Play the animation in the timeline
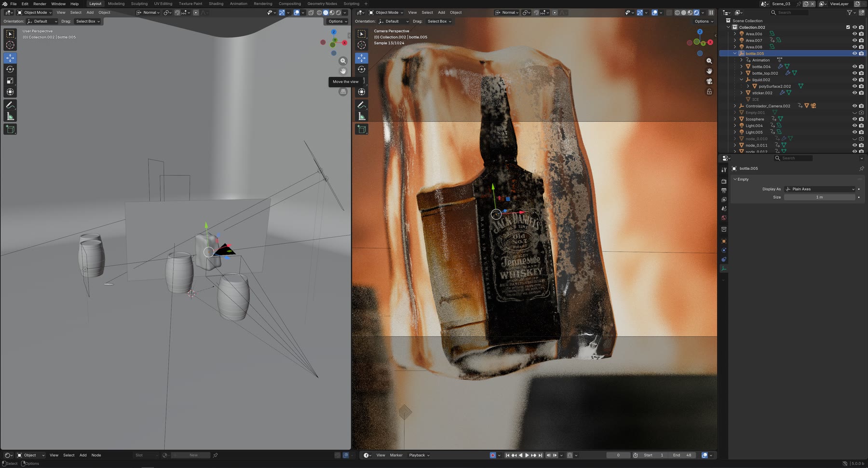The height and width of the screenshot is (468, 868). click(x=527, y=455)
